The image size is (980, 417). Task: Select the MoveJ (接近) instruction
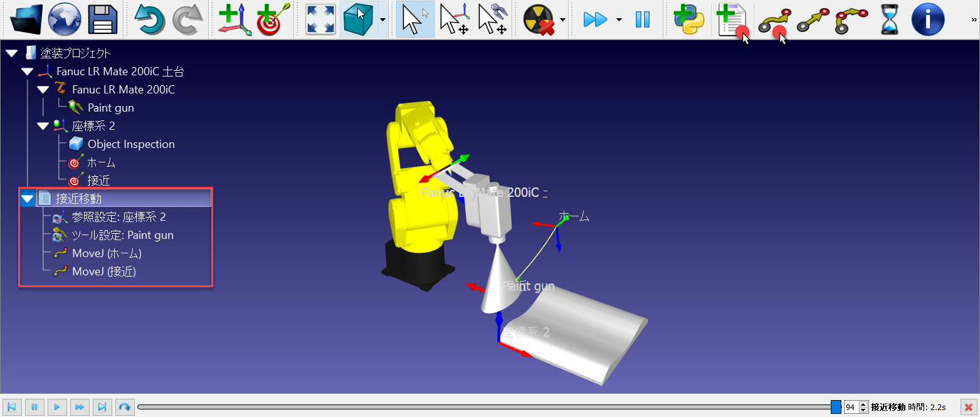point(104,272)
